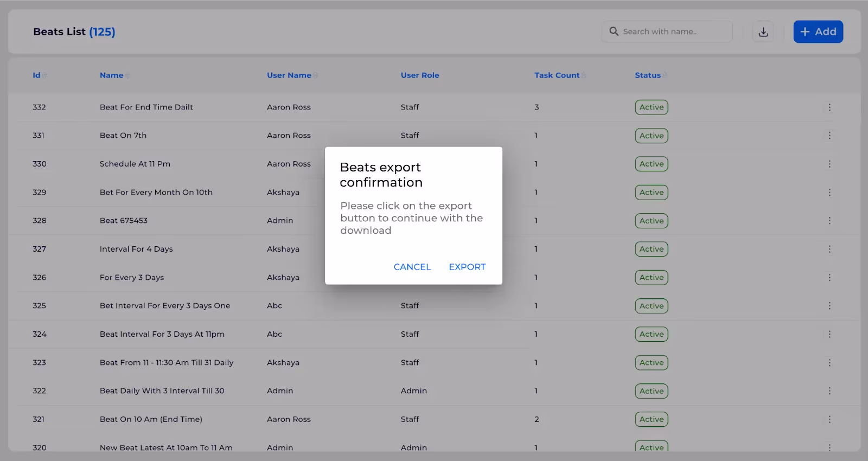868x461 pixels.
Task: Click the Active badge for row 322
Action: click(x=652, y=391)
